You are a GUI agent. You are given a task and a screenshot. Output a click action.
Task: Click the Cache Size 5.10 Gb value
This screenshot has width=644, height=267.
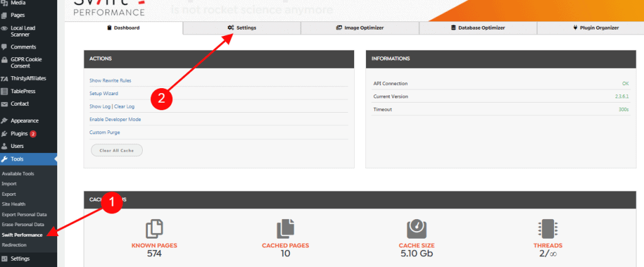(416, 254)
